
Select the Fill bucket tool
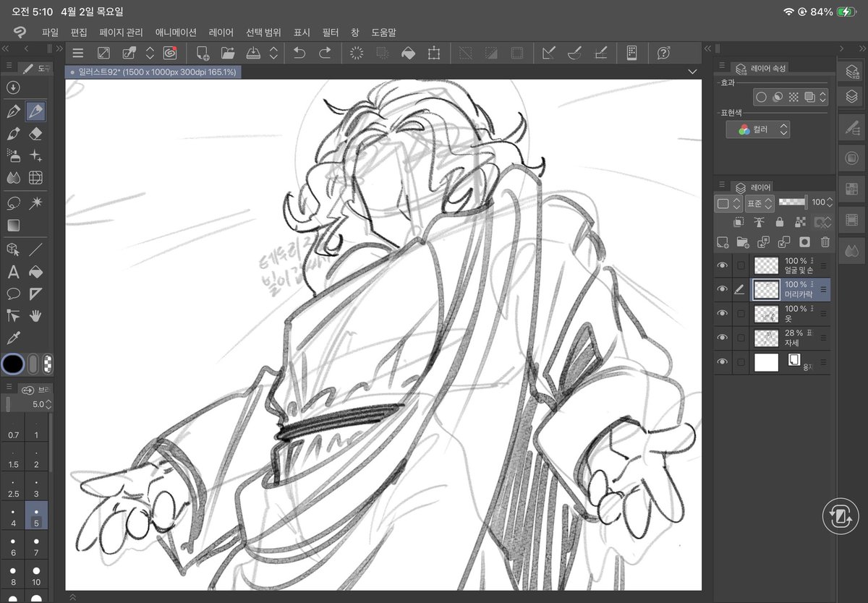pos(35,272)
